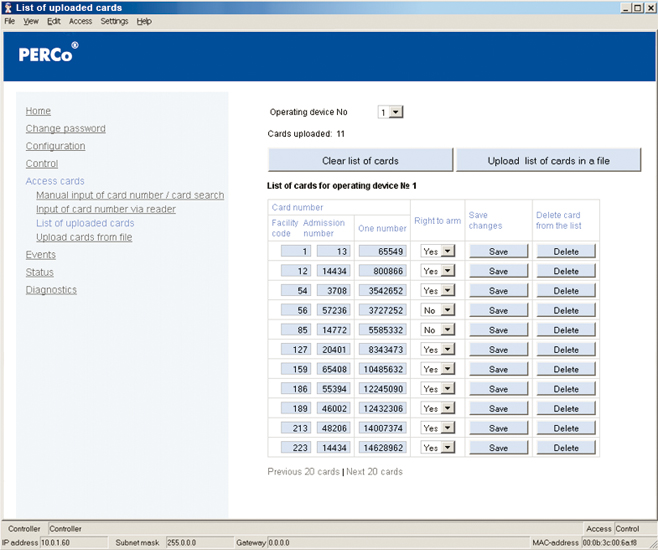The width and height of the screenshot is (658, 550).
Task: Open the Access menu
Action: coord(80,21)
